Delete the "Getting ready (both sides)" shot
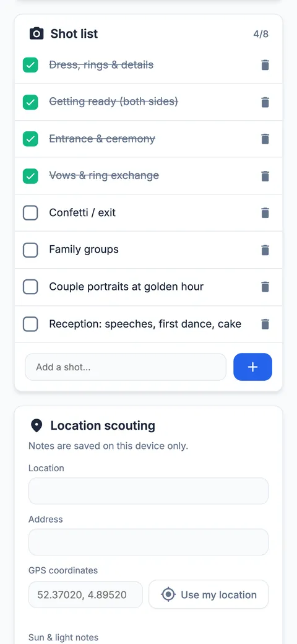Image resolution: width=297 pixels, height=644 pixels. tap(265, 102)
